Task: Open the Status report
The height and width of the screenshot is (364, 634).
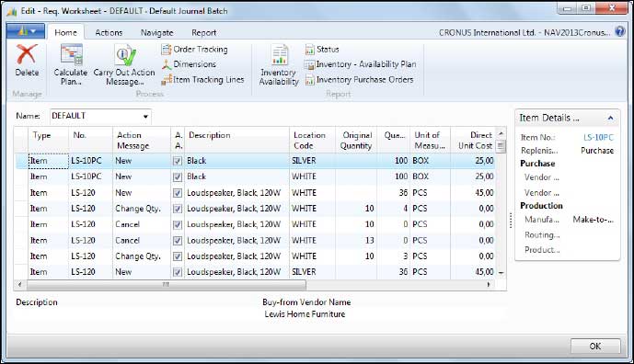Action: (322, 50)
